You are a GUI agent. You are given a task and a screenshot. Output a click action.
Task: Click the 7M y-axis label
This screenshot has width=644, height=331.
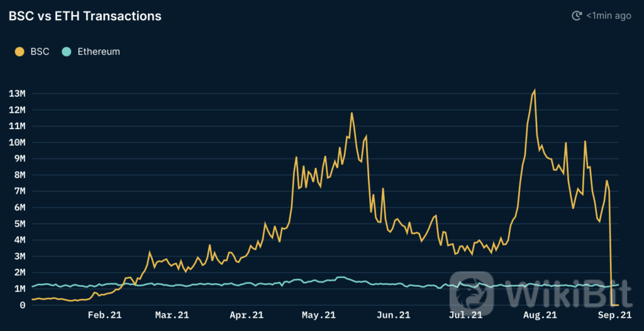19,191
